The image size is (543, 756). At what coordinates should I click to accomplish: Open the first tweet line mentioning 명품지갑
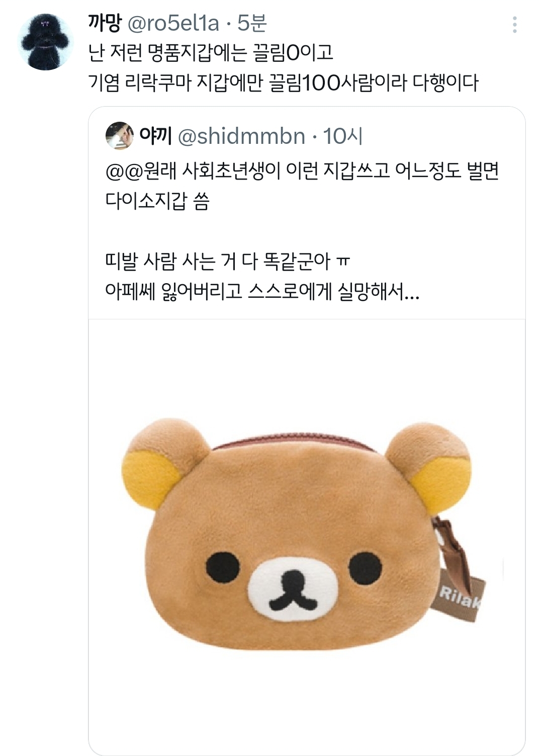coord(210,53)
